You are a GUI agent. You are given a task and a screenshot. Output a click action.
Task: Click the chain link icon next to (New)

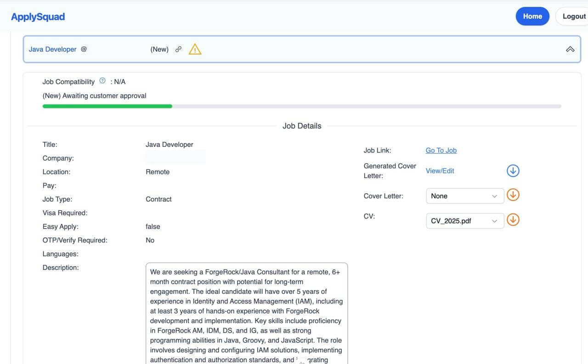pos(178,49)
